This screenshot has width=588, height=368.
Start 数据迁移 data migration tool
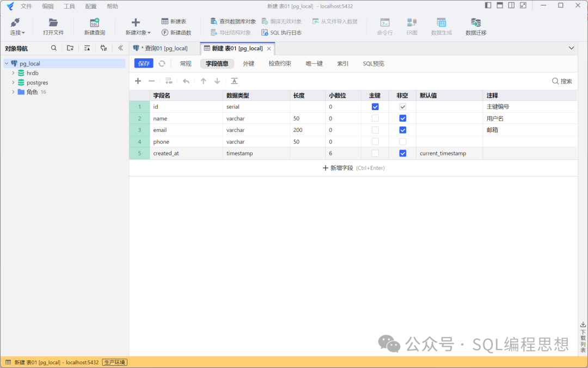(x=475, y=26)
